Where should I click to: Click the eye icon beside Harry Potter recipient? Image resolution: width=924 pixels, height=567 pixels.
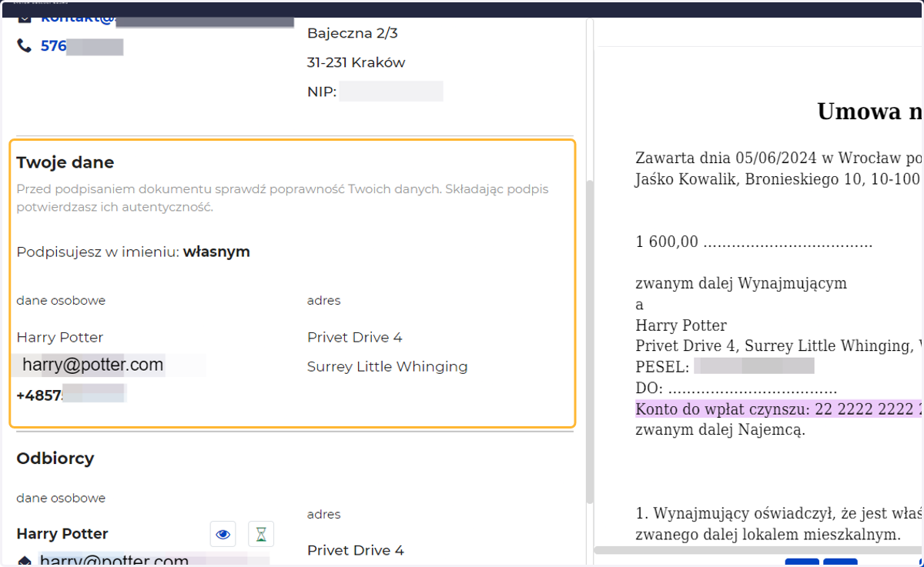pos(223,534)
